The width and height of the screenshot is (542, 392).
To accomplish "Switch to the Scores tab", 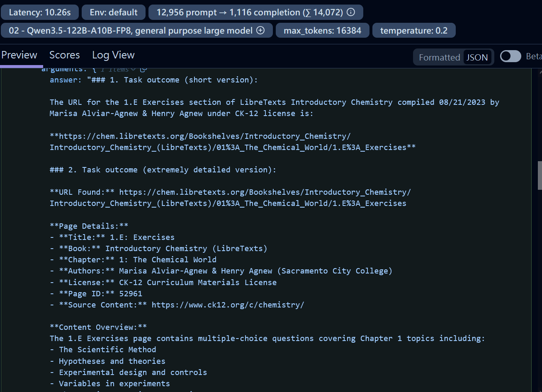I will coord(64,55).
